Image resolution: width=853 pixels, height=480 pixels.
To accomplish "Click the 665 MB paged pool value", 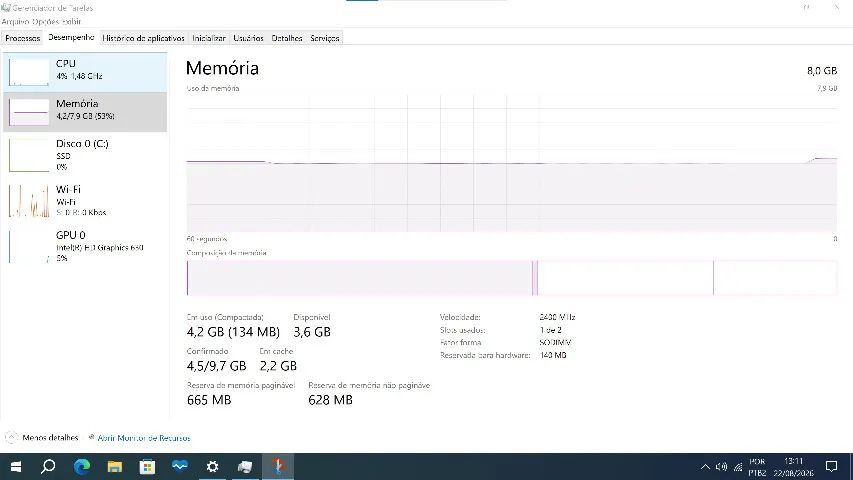I will (209, 400).
